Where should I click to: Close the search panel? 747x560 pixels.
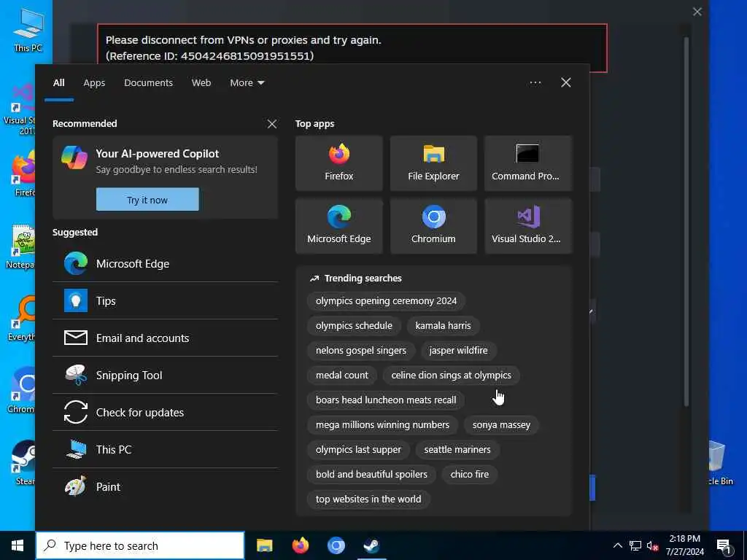pos(566,83)
